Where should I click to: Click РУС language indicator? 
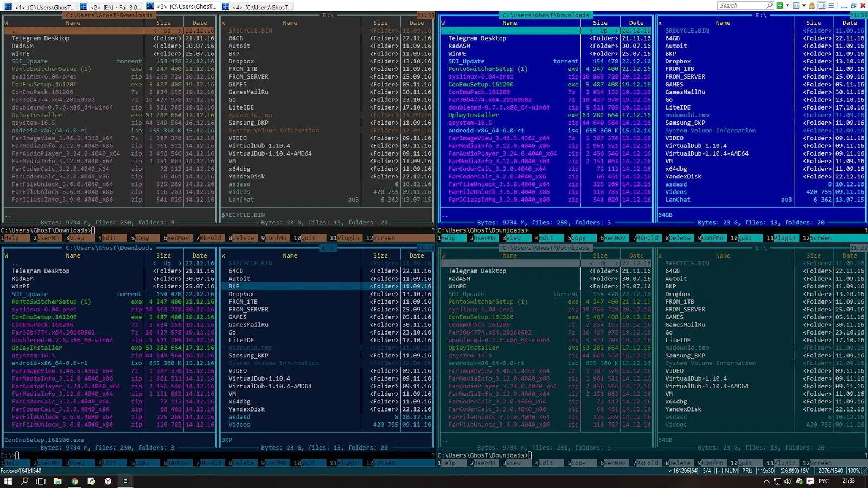(824, 481)
